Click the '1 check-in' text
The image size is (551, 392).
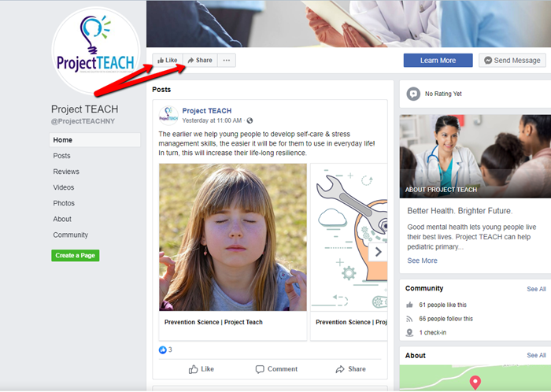[433, 333]
